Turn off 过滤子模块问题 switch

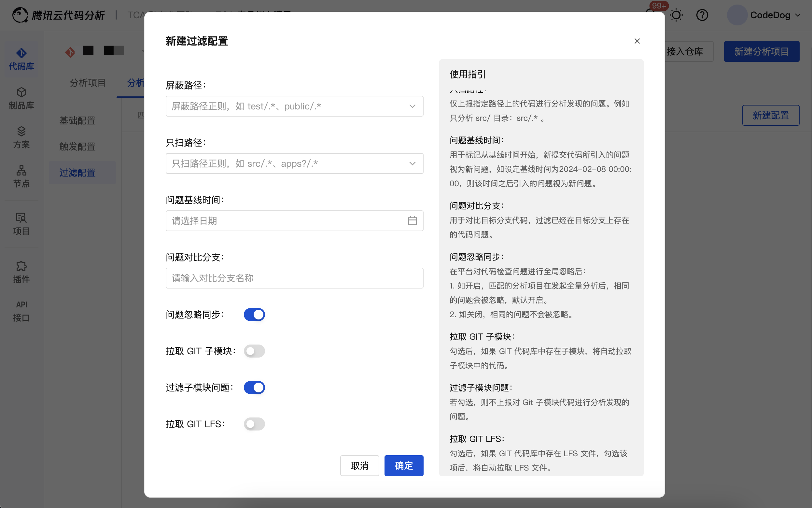pos(254,388)
